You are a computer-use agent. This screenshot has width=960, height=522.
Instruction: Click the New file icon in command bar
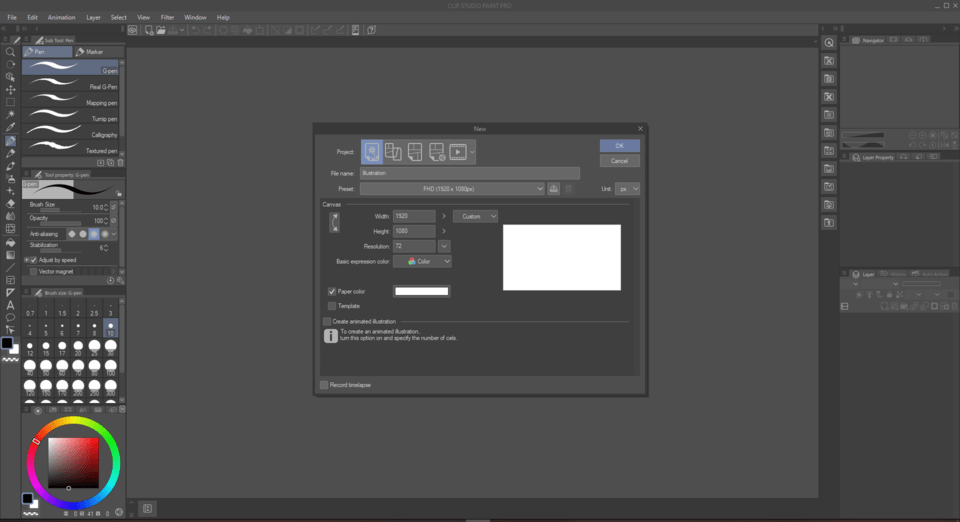pos(149,30)
